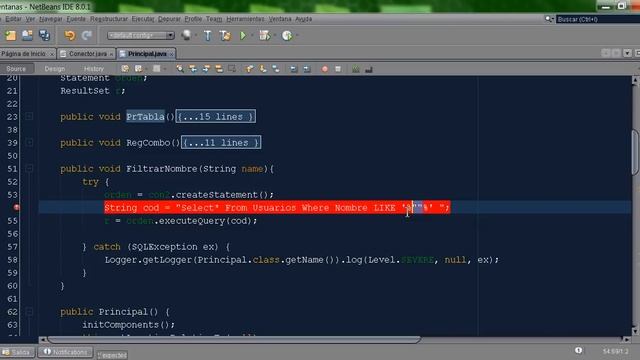
Task: Open the Editar menu
Action: pyautogui.click(x=13, y=19)
